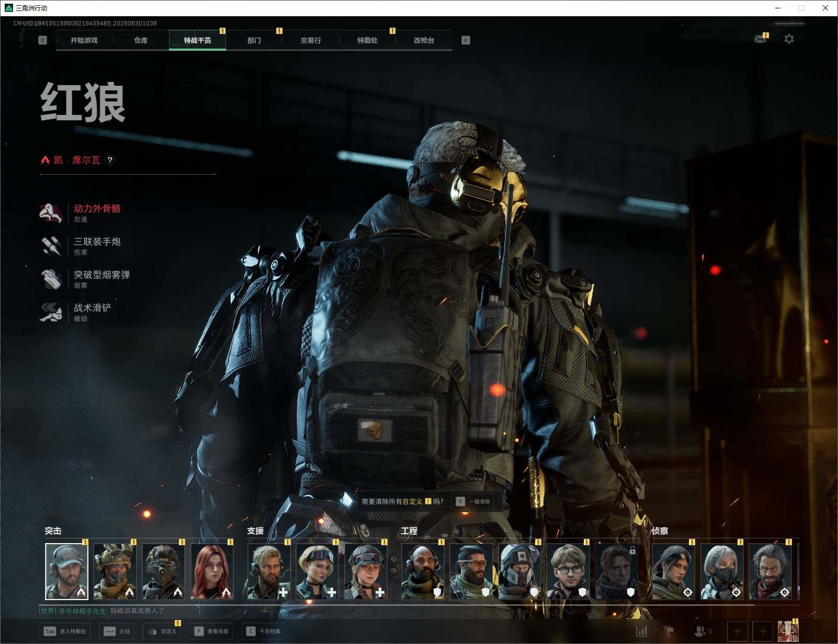Viewport: 838px width, 644px height.
Task: Select the 特战干员 tab
Action: point(197,40)
